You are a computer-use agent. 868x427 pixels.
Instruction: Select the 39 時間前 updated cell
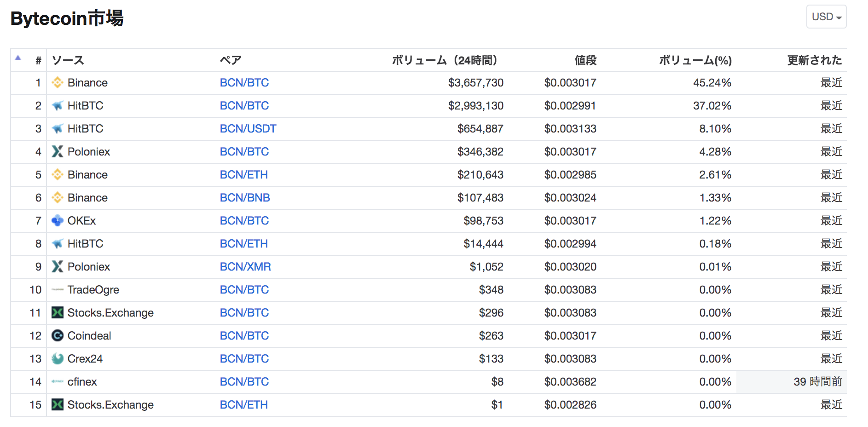(x=818, y=382)
